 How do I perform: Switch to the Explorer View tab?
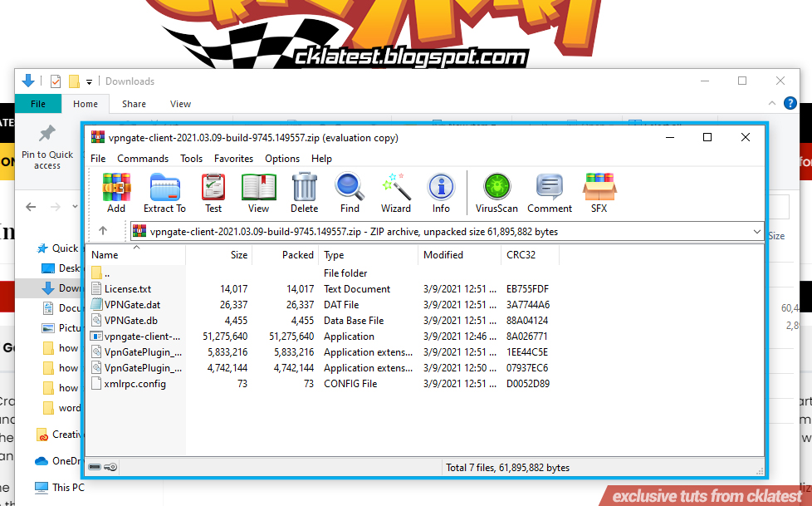tap(180, 104)
